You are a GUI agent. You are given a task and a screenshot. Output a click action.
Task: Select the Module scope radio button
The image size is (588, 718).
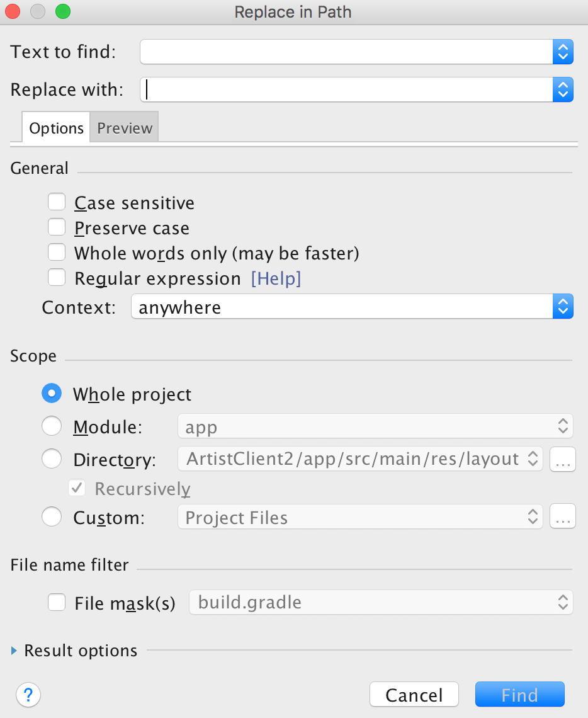[51, 427]
